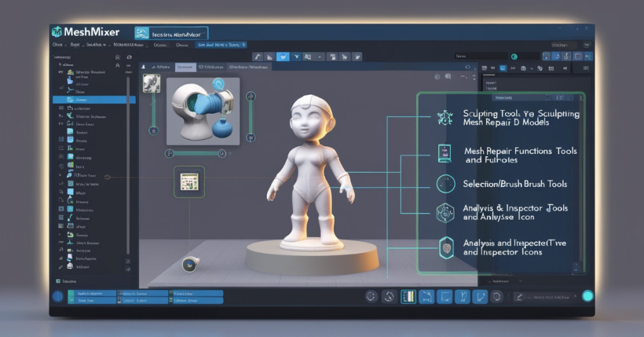Click the text 'Mesh Repair Functions Tools'
644x337 pixels.
pos(520,151)
